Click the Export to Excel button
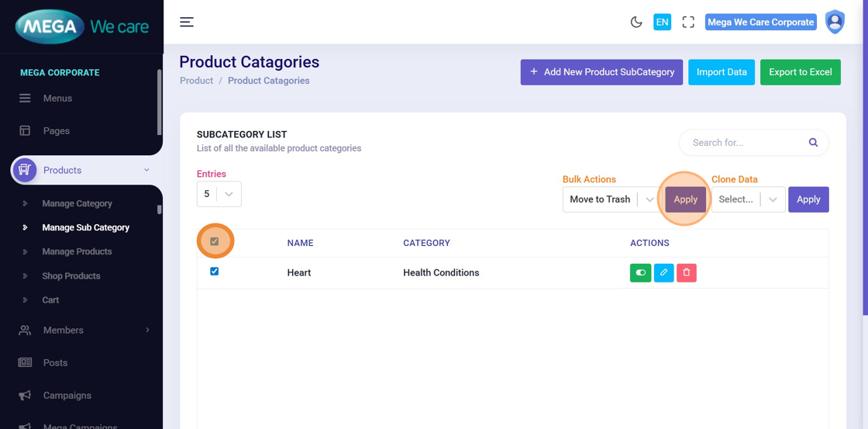 tap(800, 72)
